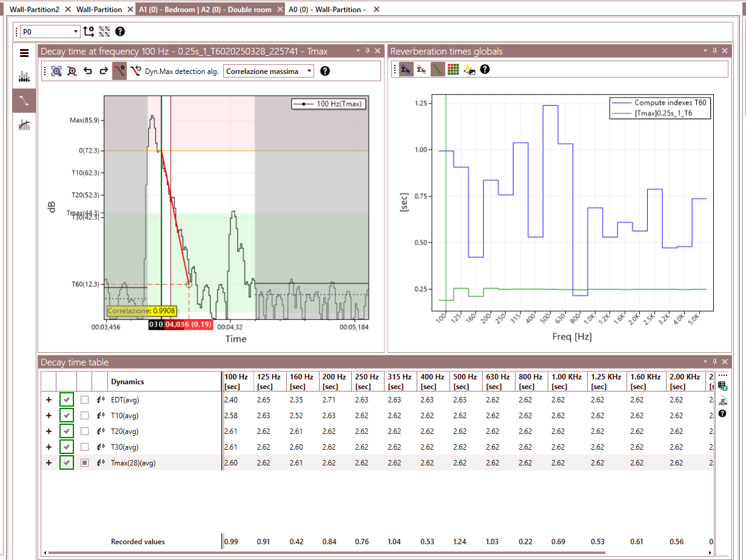Open the spectrum bar-chart view in sidebar
Screen dimensions: 746x560
coord(24,76)
